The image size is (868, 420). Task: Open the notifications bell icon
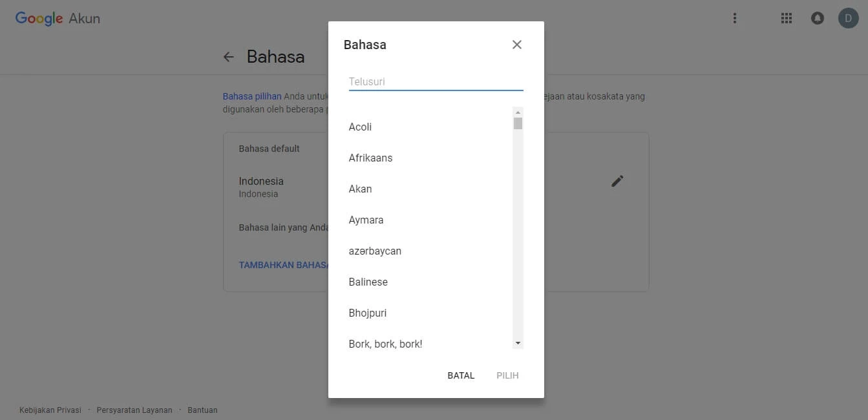point(817,17)
